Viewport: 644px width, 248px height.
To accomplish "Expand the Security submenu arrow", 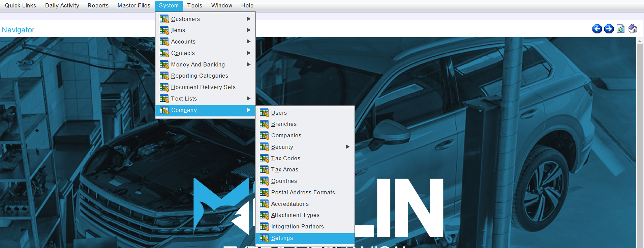I will (x=348, y=147).
